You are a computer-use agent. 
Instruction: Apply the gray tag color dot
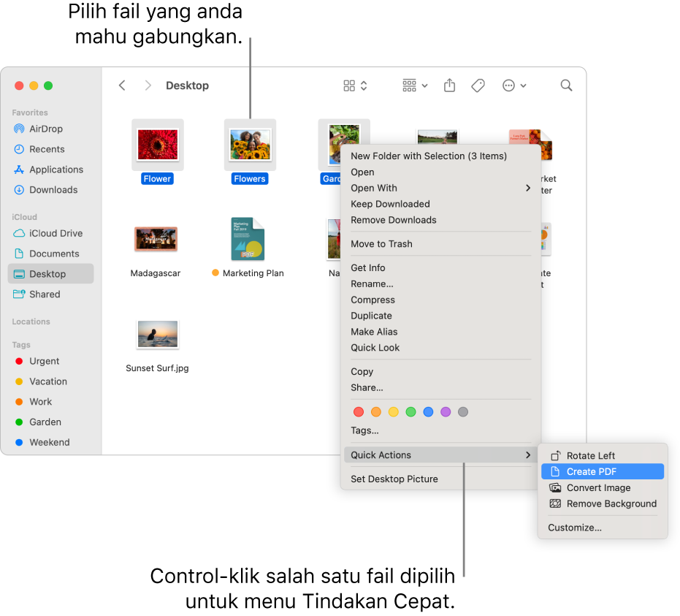463,411
